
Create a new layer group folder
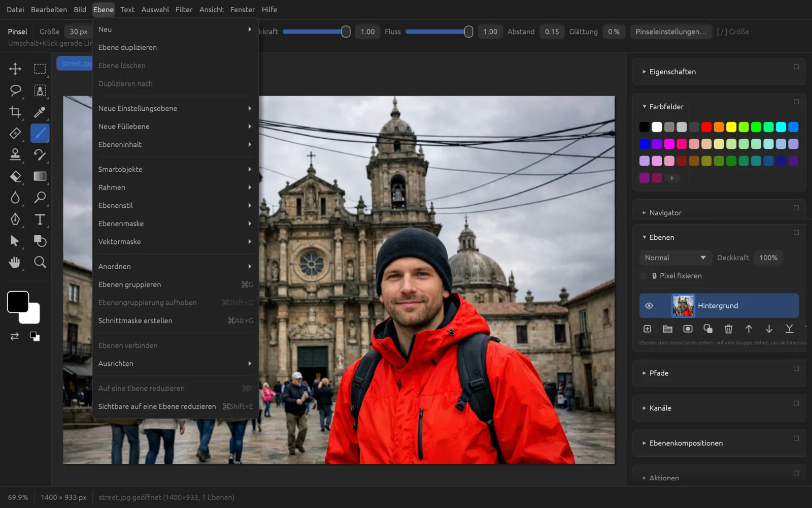pyautogui.click(x=667, y=329)
